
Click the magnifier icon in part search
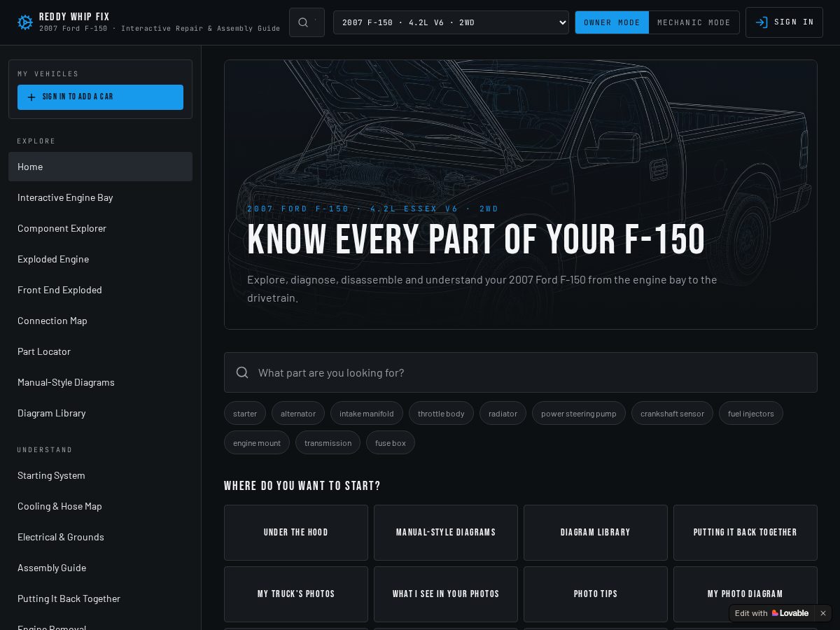point(242,372)
